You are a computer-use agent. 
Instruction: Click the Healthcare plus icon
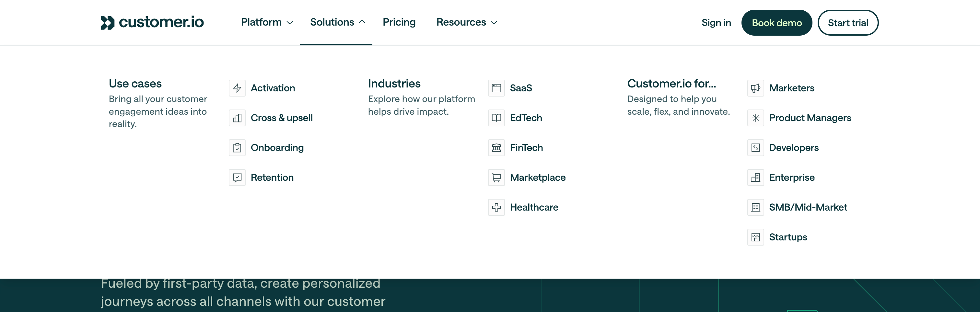(x=496, y=207)
